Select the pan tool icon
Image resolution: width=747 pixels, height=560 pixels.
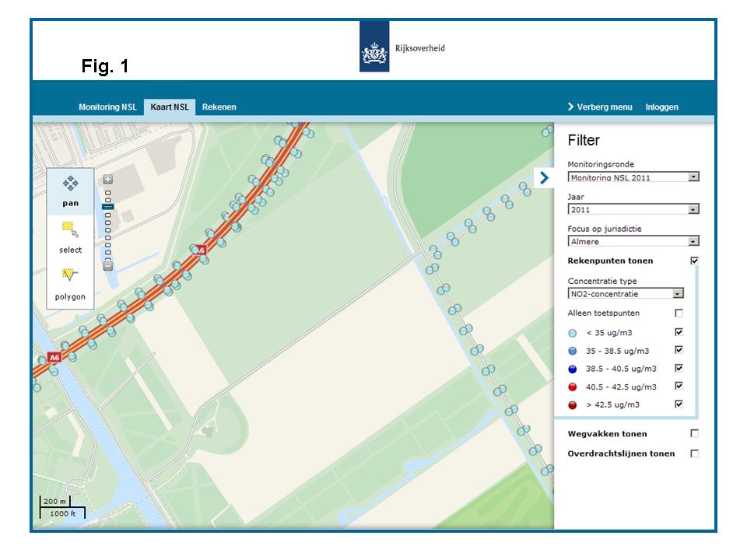(x=71, y=183)
